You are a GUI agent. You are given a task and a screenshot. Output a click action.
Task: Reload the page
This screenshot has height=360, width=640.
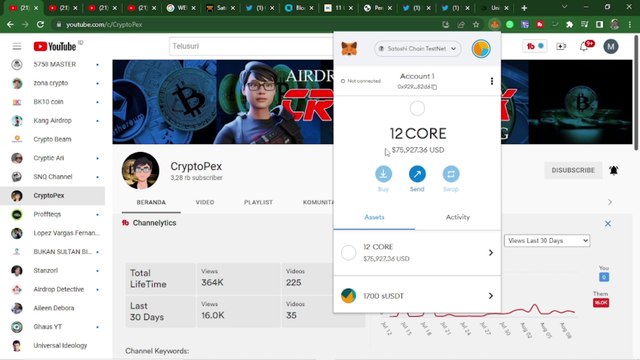(x=40, y=24)
